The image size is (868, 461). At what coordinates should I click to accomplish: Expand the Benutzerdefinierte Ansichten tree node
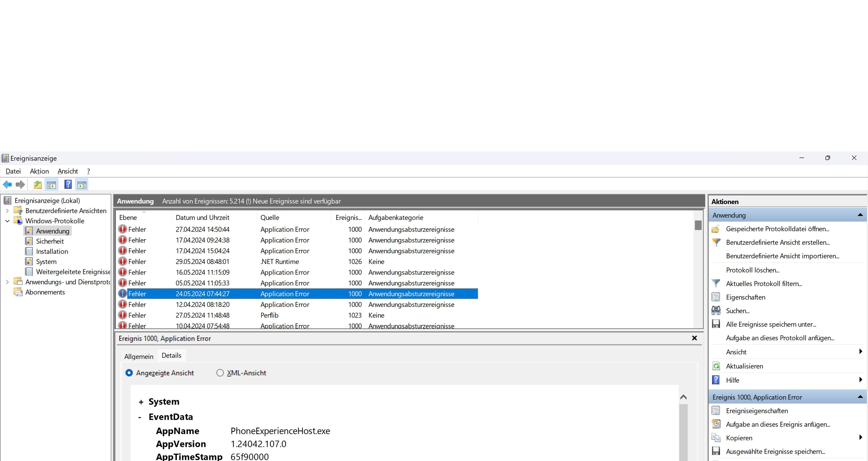tap(7, 211)
